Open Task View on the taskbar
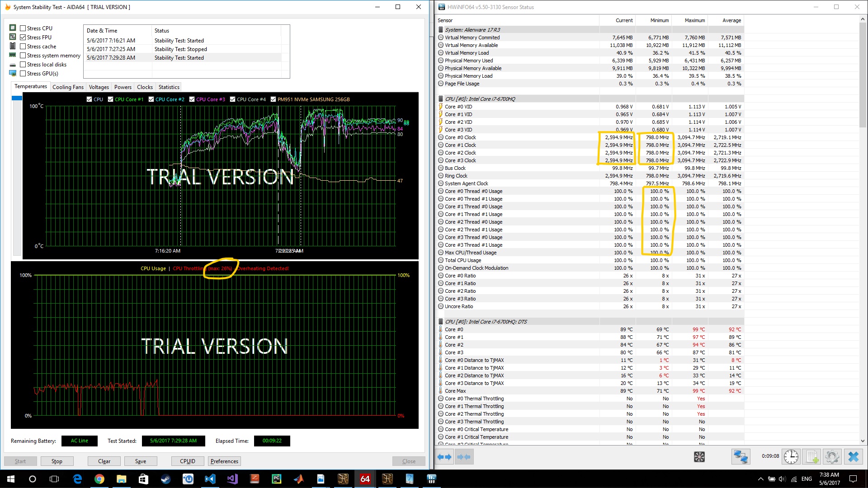The width and height of the screenshot is (868, 488). click(54, 479)
